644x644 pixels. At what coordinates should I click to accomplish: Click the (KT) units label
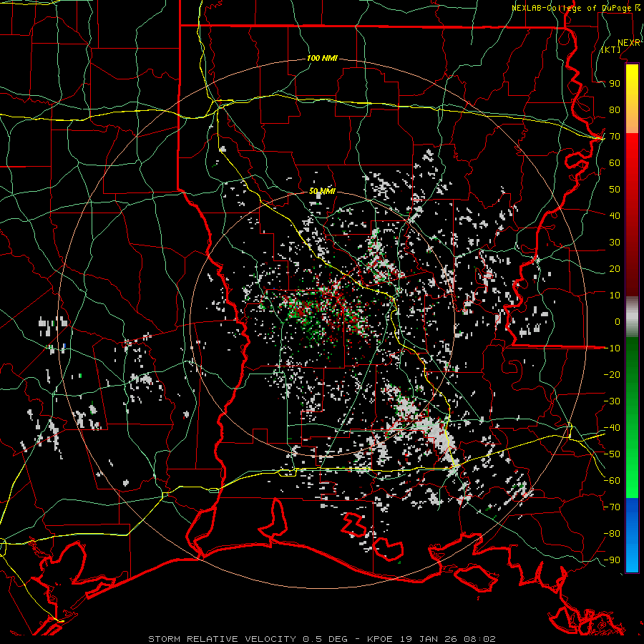[x=611, y=49]
